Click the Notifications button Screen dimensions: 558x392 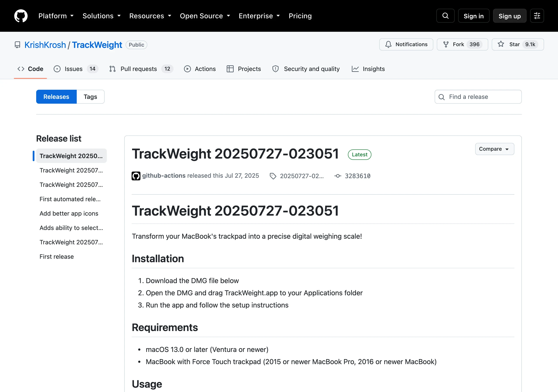406,44
